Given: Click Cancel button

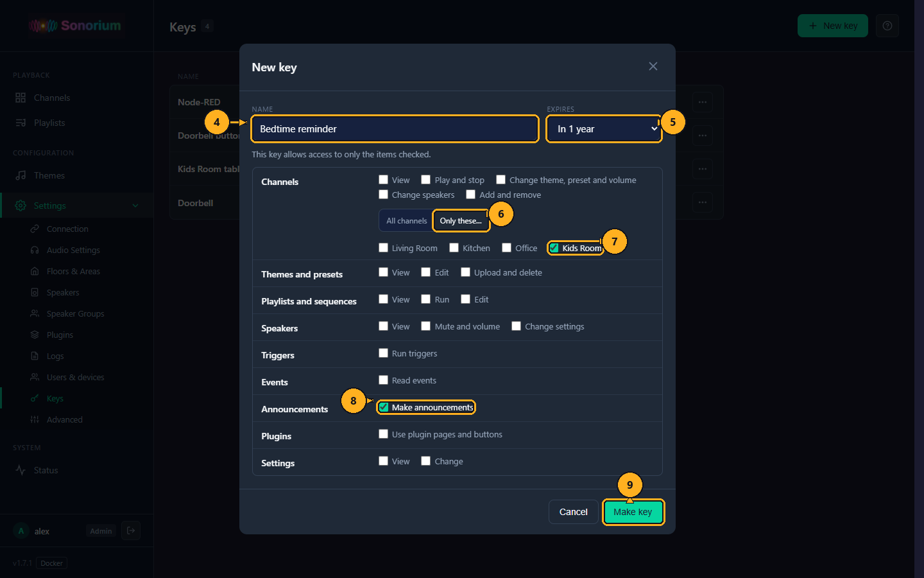Looking at the screenshot, I should point(573,512).
